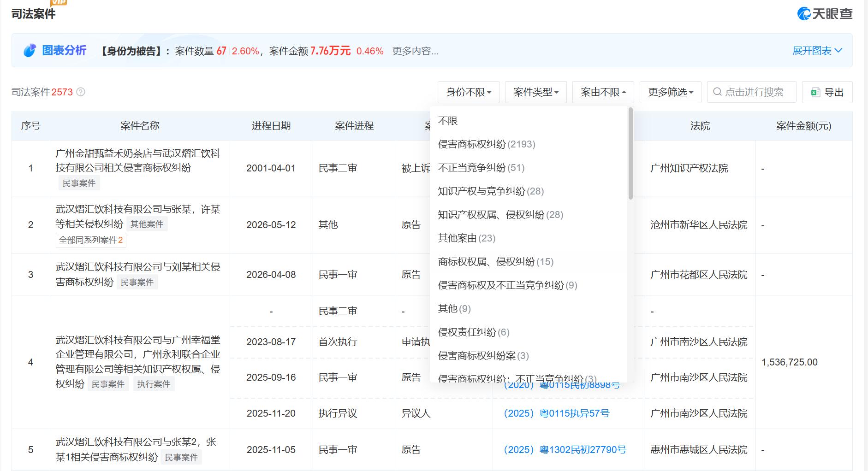Open the 身份不限 dropdown
Screen dimensions: 868x471
[x=469, y=92]
